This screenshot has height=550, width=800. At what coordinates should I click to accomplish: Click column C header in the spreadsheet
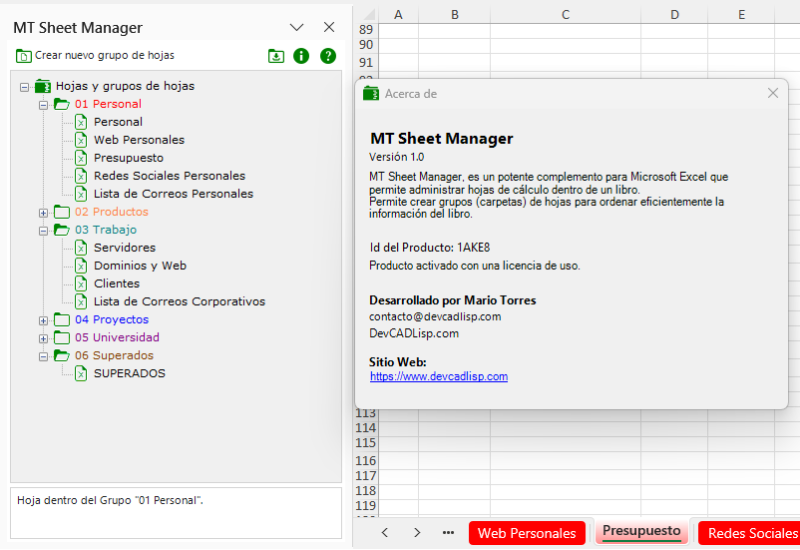tap(565, 15)
